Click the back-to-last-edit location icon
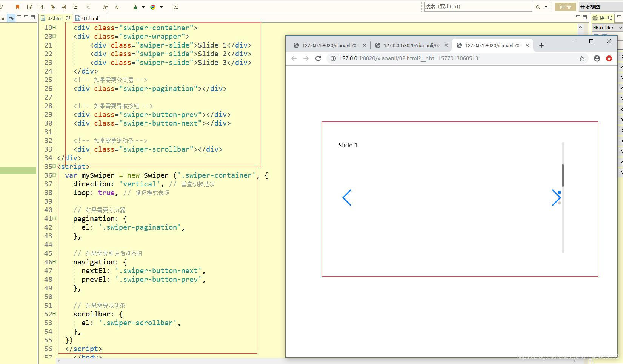Image resolution: width=623 pixels, height=364 pixels. pos(76,7)
